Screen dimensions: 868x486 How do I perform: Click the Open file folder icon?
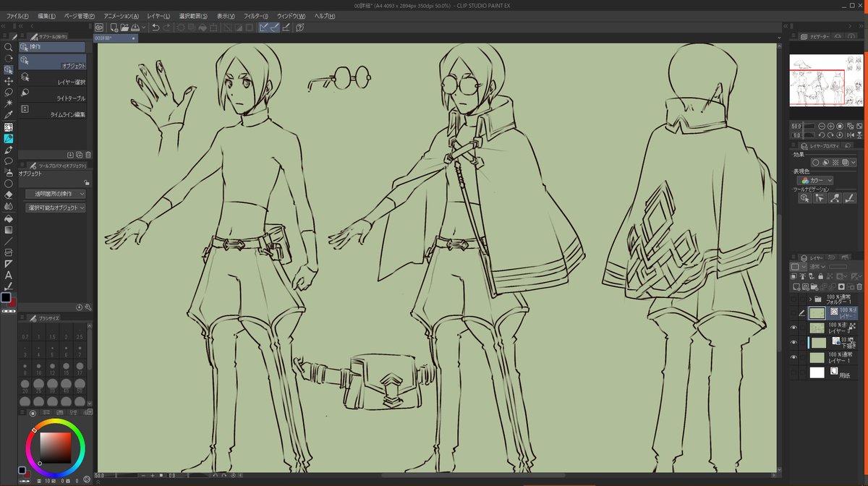(124, 27)
